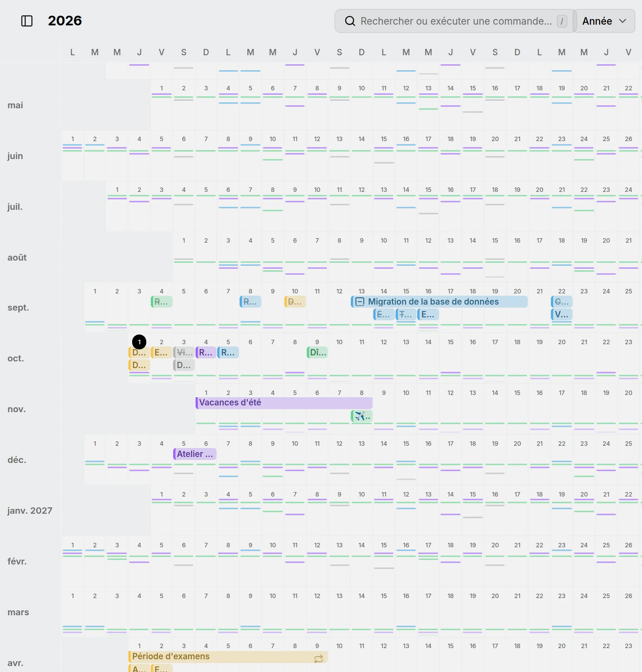Open the grey D... event on October 3
This screenshot has height=672, width=642.
(x=184, y=365)
